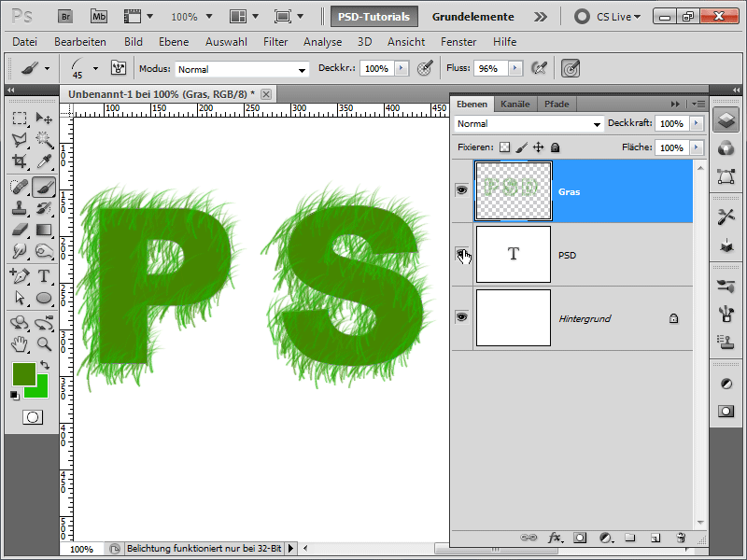The height and width of the screenshot is (560, 747).
Task: Select the Magic Wand tool
Action: [44, 139]
